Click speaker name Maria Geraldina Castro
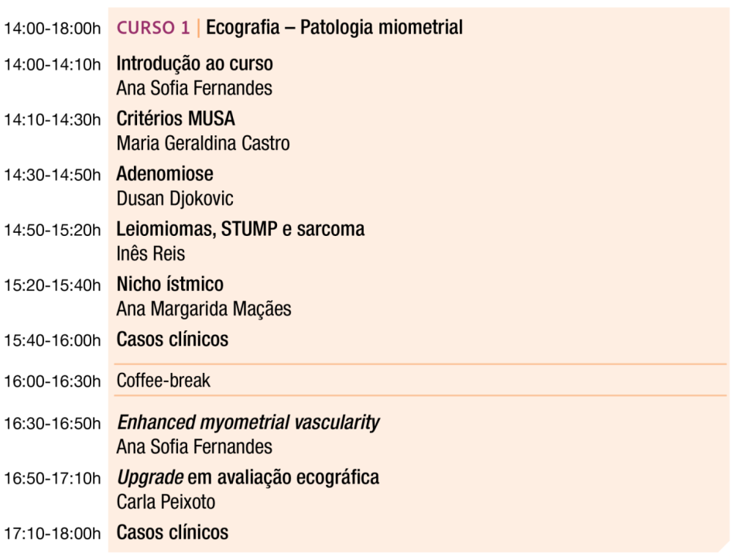736x560 pixels. tap(203, 143)
